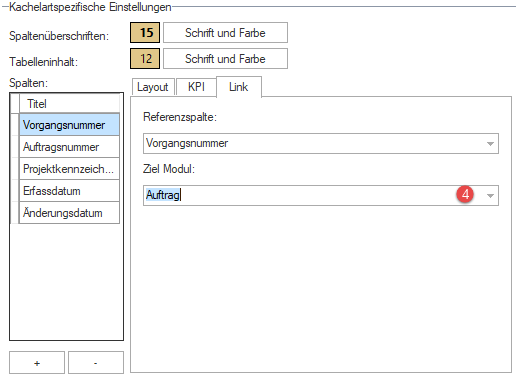Select the Link tab
This screenshot has width=518, height=379.
click(239, 87)
